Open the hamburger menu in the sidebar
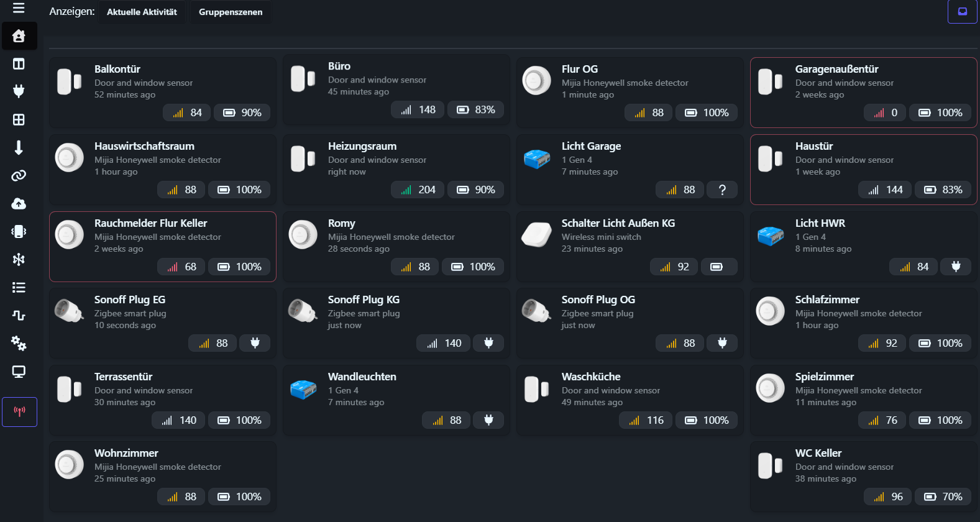This screenshot has height=522, width=980. [19, 8]
